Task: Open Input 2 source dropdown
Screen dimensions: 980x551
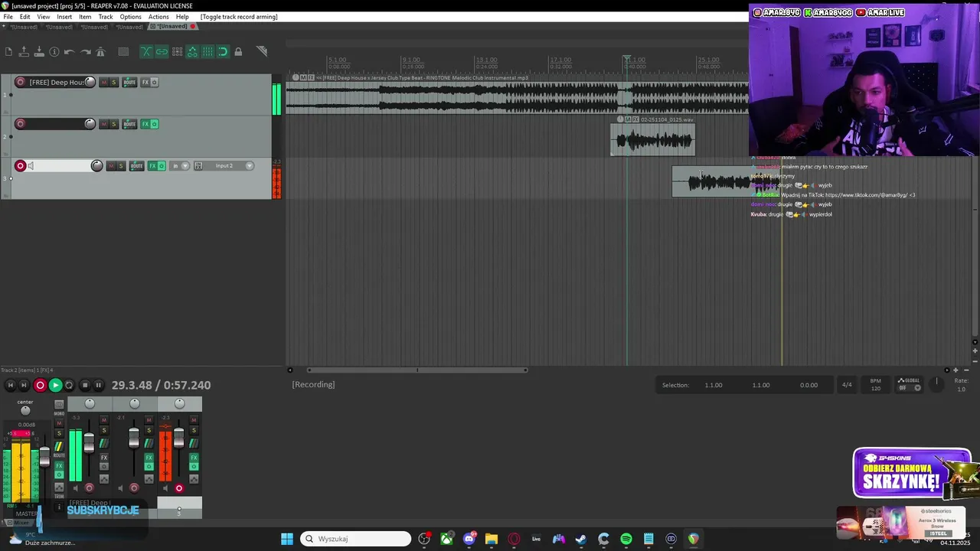Action: click(230, 166)
